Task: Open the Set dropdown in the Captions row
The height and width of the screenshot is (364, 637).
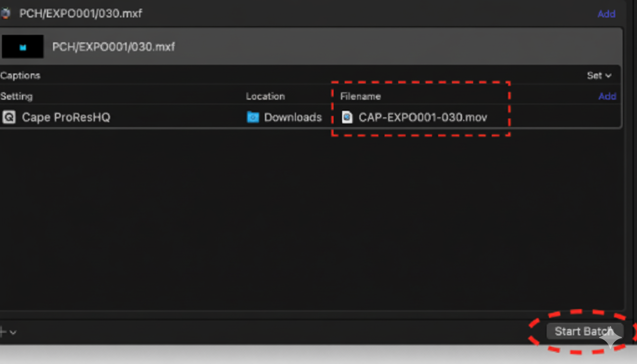Action: pos(599,75)
